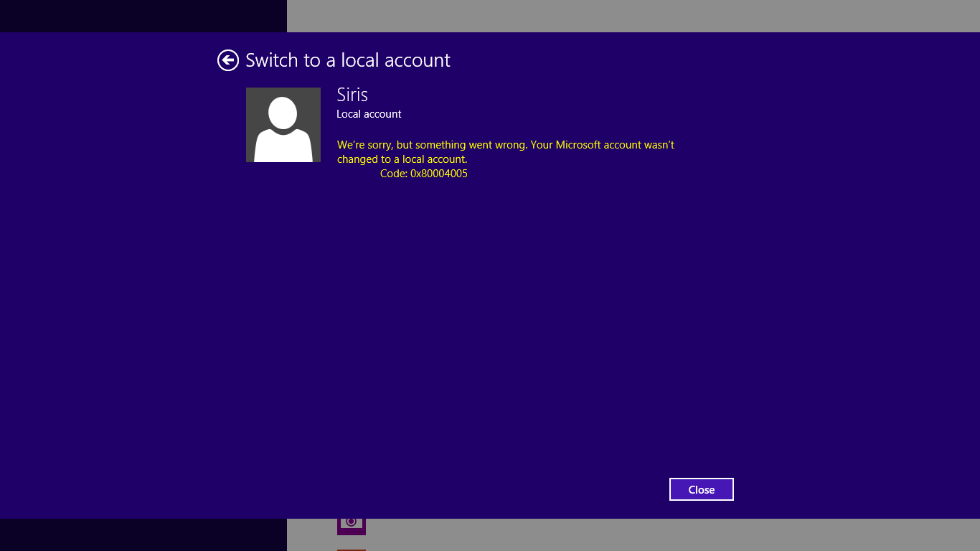The image size is (980, 551).
Task: Click the Siris account name
Action: 352,95
